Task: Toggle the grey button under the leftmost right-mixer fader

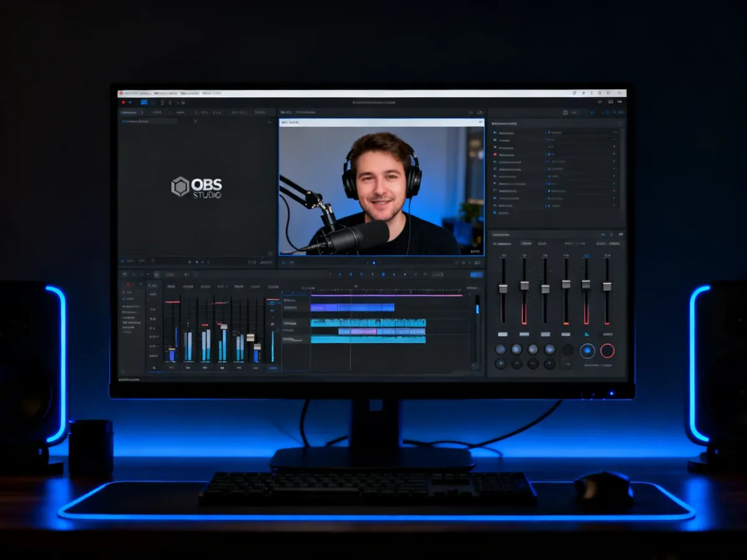Action: coord(502,334)
